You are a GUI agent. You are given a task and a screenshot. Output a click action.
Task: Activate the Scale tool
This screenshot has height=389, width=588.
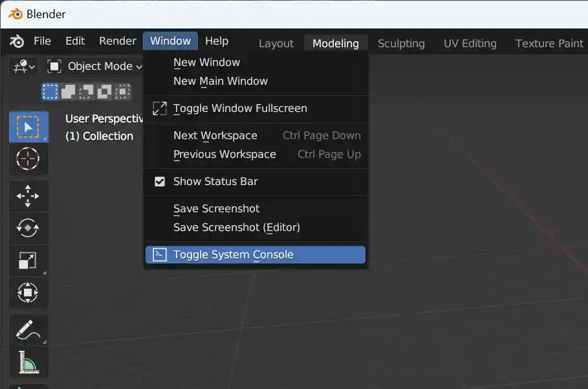(28, 260)
